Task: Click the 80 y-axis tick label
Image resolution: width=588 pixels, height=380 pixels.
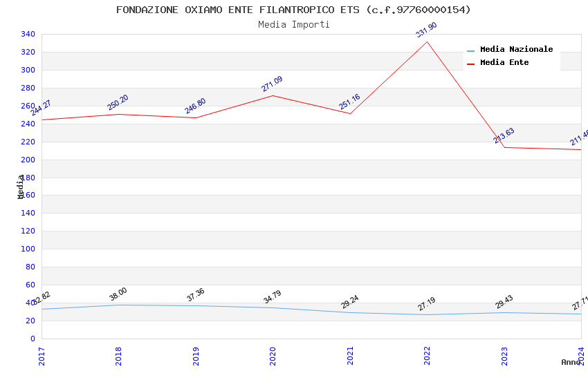Action: point(30,267)
